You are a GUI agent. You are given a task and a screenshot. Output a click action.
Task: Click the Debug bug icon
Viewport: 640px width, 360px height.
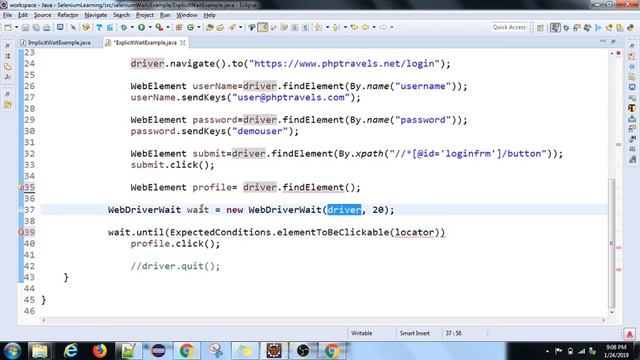[124, 27]
